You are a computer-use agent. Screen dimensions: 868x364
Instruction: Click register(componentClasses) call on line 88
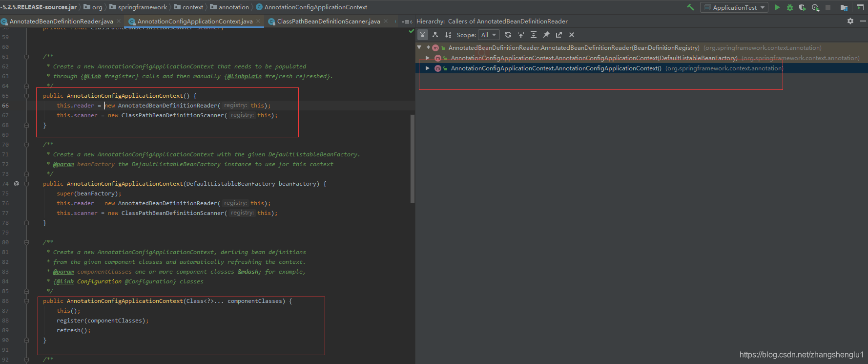click(103, 321)
